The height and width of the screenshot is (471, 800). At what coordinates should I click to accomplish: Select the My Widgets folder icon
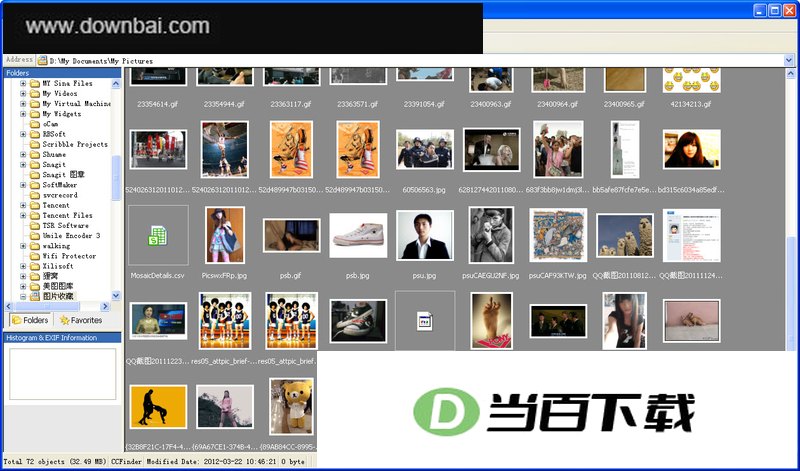coord(35,114)
